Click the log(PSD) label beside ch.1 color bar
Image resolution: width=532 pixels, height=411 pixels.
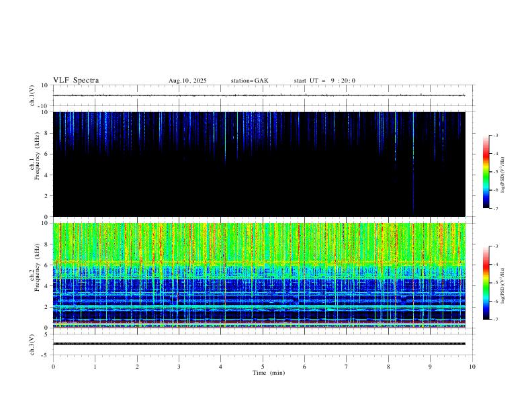pos(502,172)
